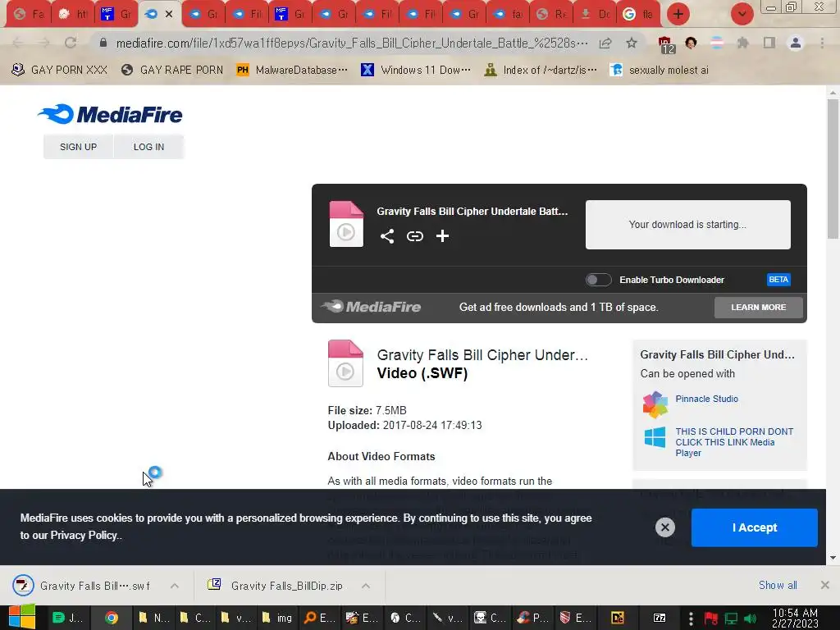Expand options for BillDip.zip download
The image size is (840, 630).
pos(365,586)
